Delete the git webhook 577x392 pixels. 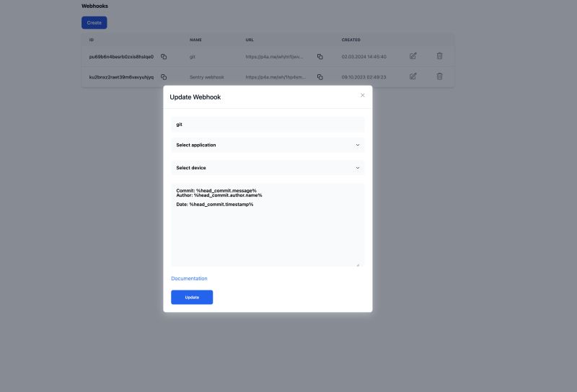click(439, 56)
